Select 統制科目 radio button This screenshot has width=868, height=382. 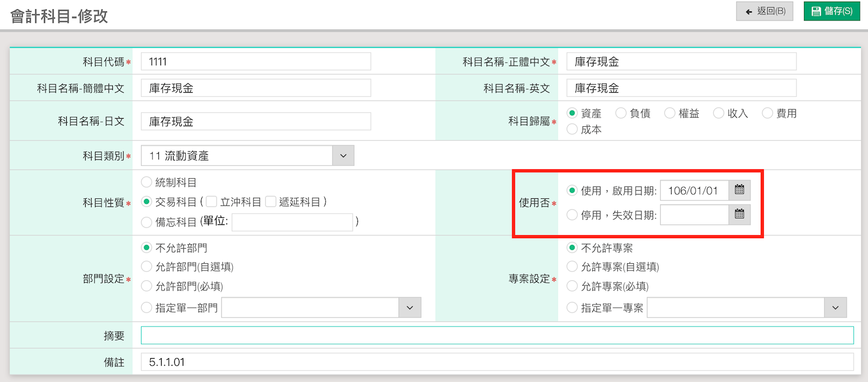click(x=146, y=183)
